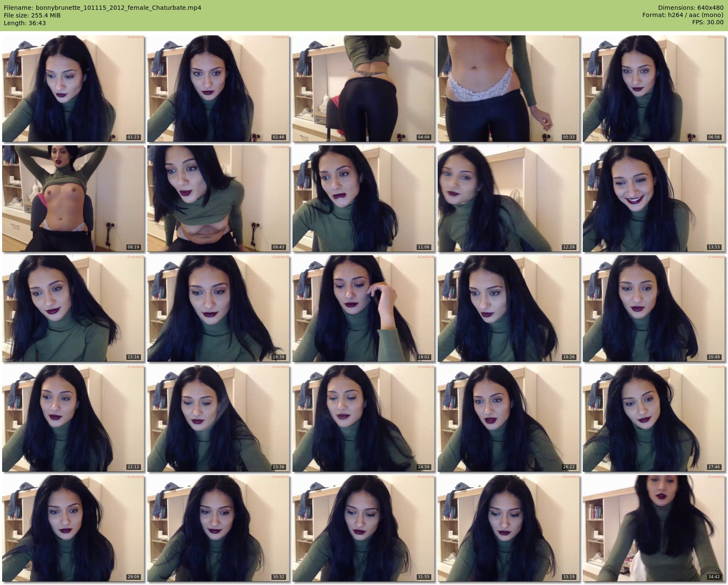
Task: Click the "Format: h264 / aac (mono)" text
Action: tap(683, 15)
